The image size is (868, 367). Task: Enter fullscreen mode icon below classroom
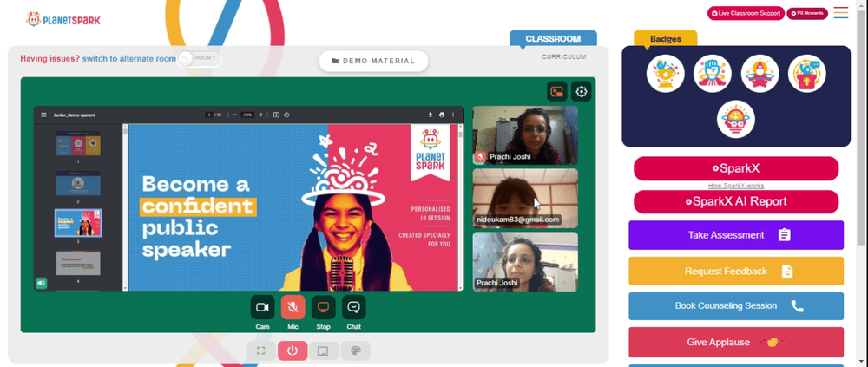[x=261, y=351]
